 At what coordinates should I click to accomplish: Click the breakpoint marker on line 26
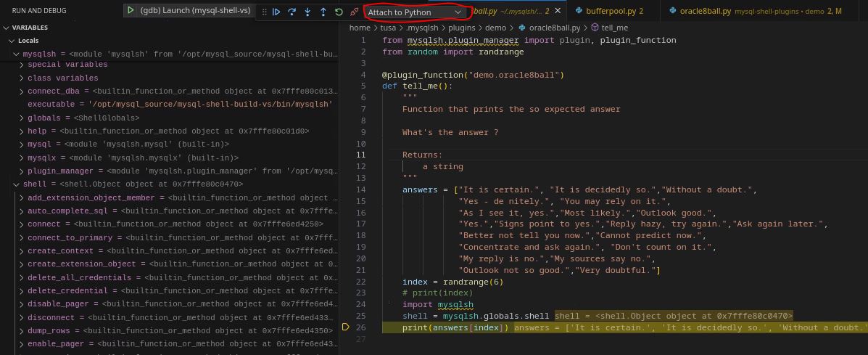[347, 327]
